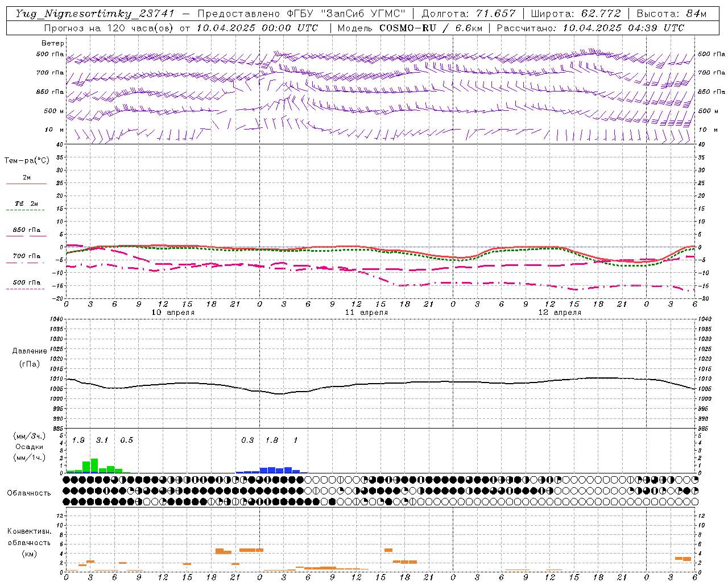Screen dimensions: 728x582
Task: Click the '2м' temperature legend entry
Action: [x=27, y=177]
